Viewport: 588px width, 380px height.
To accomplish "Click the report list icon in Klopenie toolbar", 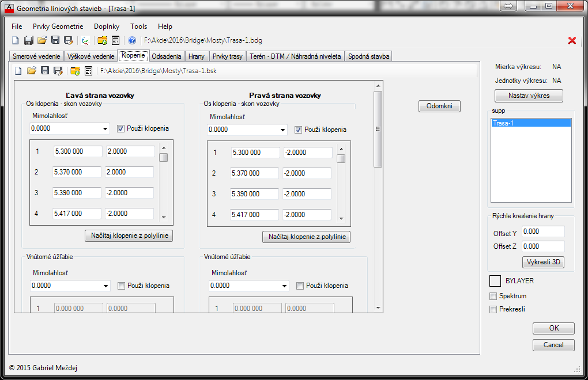I will coord(88,71).
